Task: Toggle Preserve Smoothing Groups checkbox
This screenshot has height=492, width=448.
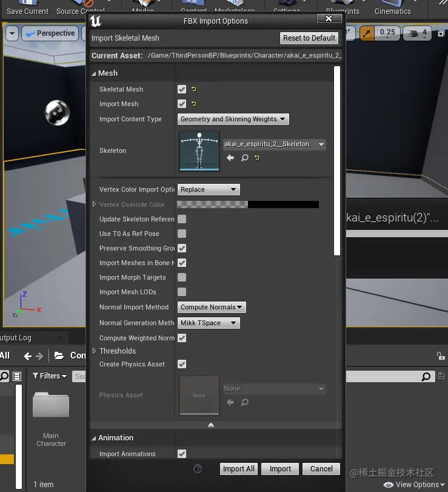Action: coord(182,248)
